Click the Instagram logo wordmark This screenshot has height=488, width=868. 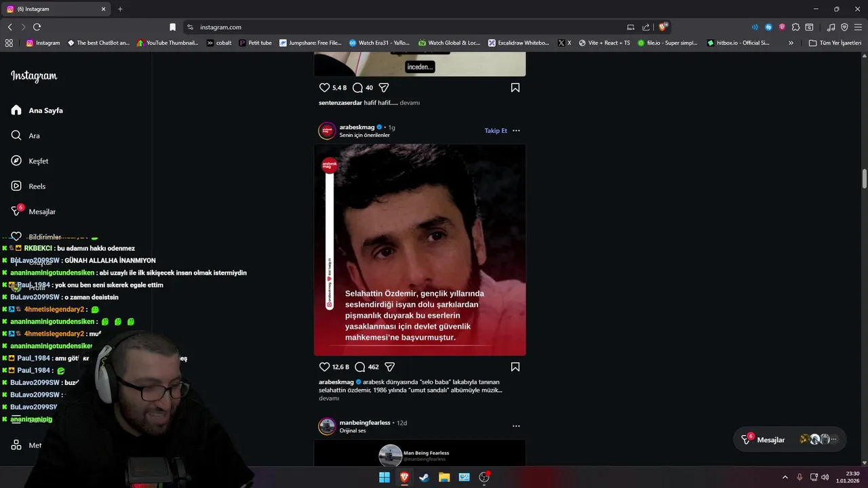point(34,77)
